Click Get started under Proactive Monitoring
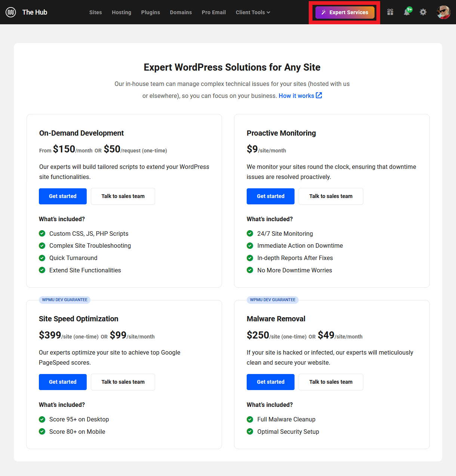The width and height of the screenshot is (456, 476). (x=270, y=196)
